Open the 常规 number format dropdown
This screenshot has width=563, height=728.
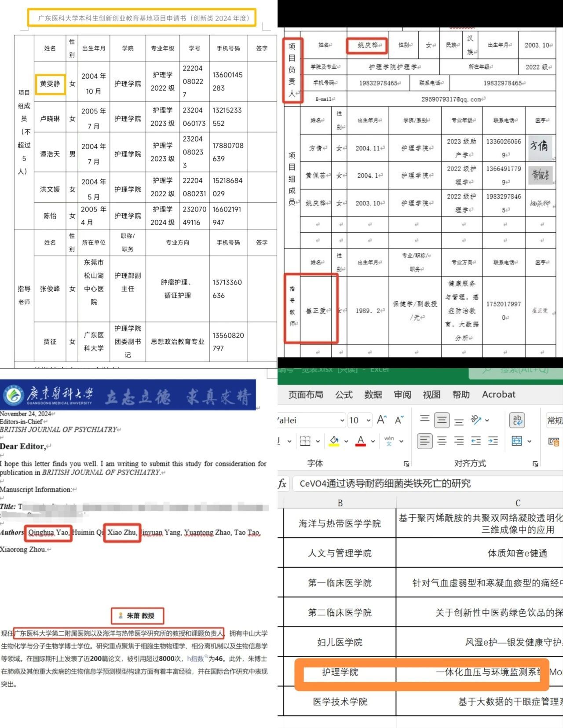(x=554, y=421)
